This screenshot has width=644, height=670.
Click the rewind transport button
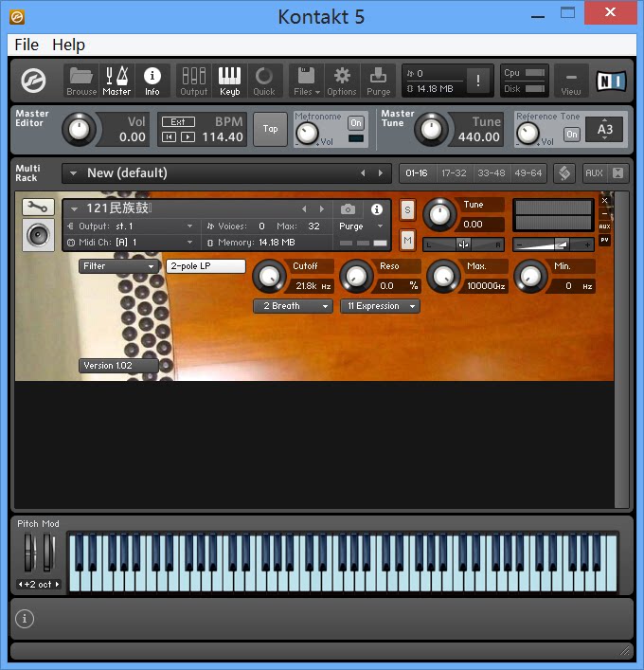point(170,137)
